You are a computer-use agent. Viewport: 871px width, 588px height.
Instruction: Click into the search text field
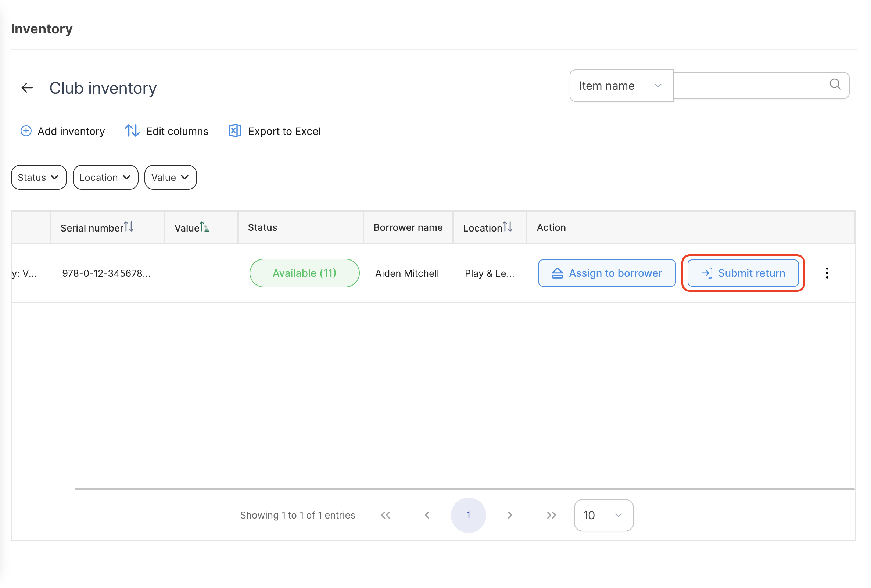pos(750,86)
